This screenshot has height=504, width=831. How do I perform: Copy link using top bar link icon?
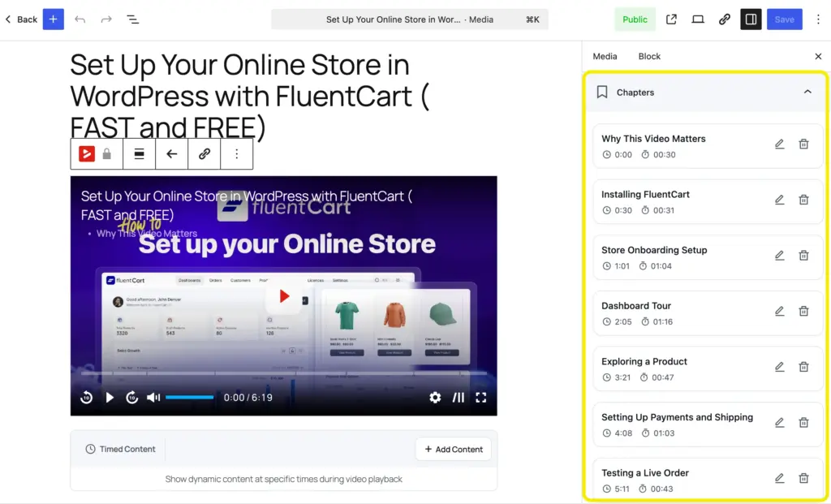point(725,19)
